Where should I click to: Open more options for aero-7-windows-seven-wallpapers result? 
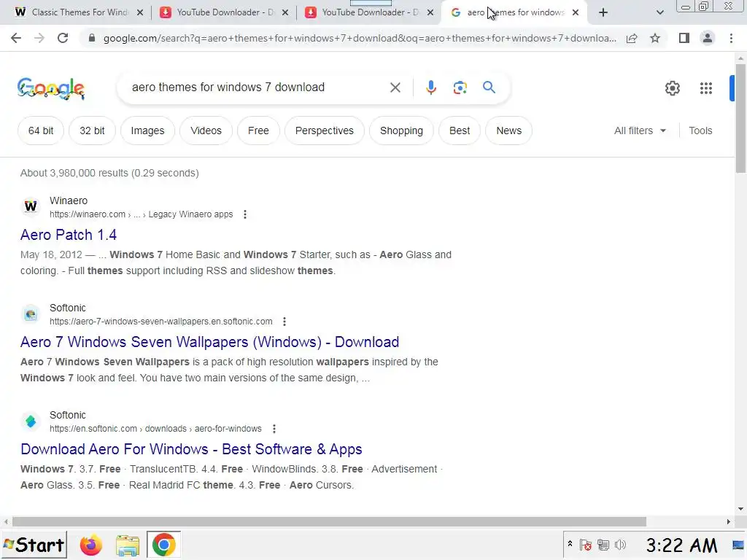pos(285,322)
